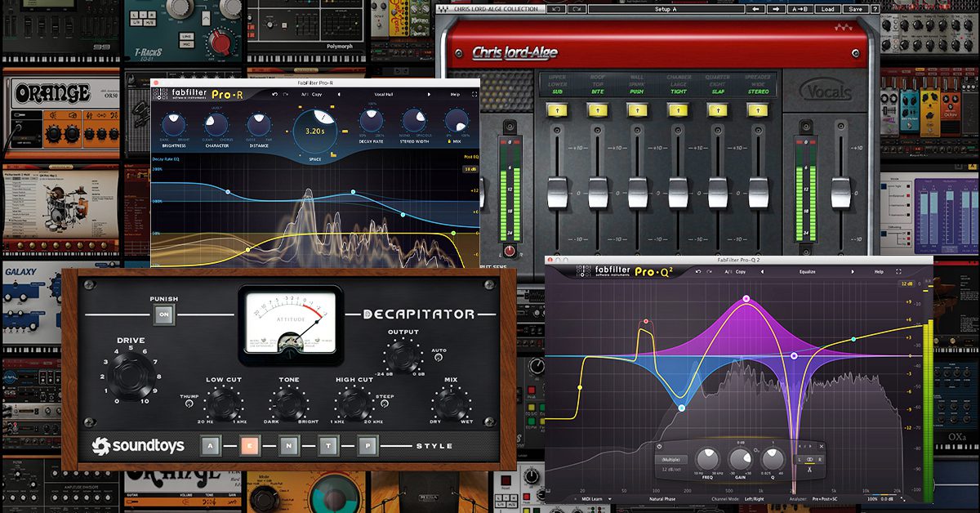Undo in the FabFilter Pro-R window
This screenshot has width=980, height=513.
coord(274,94)
